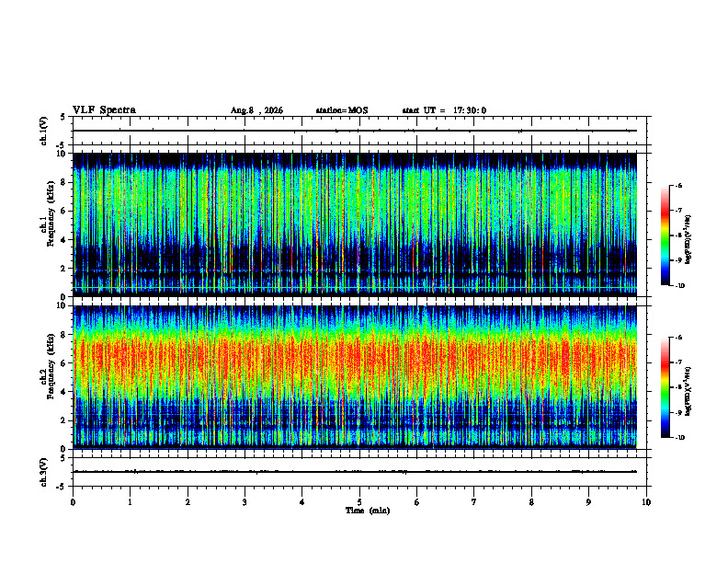The width and height of the screenshot is (728, 563).
Task: Click the "station=MOS" header label
Action: [x=342, y=110]
